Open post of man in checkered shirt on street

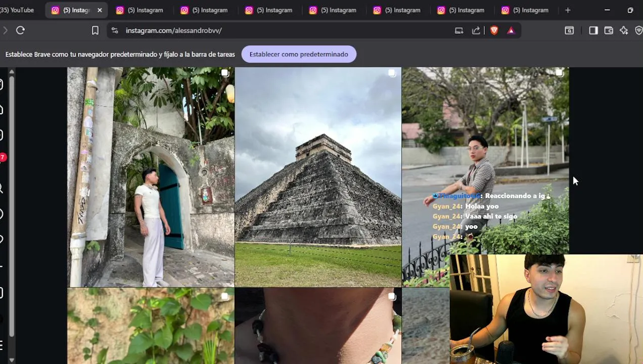[x=485, y=160]
